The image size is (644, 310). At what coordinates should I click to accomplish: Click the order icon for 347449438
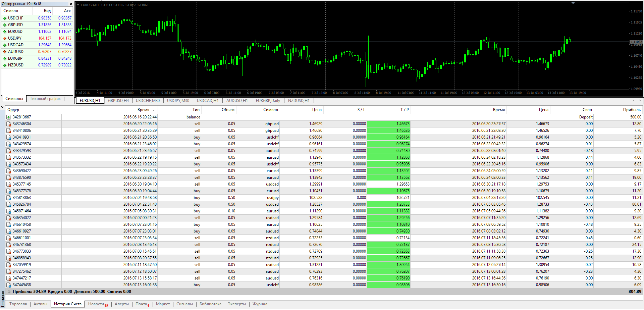8,285
